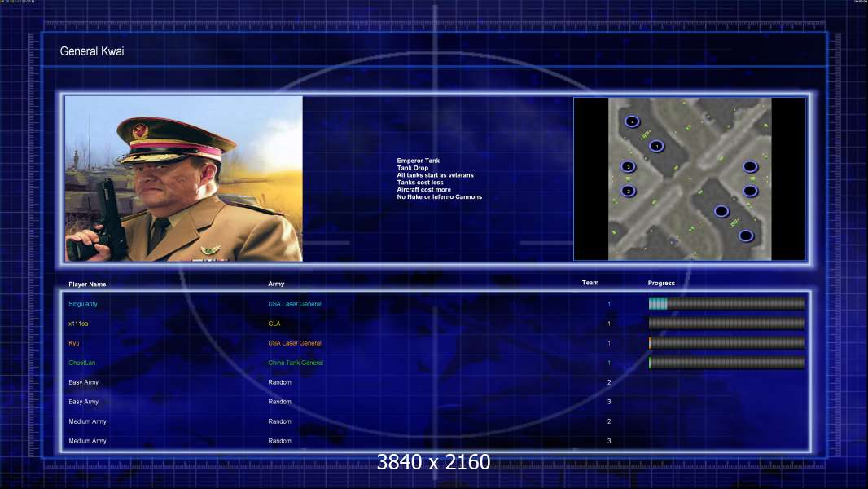
Task: Click the 'Tanks cost less' line
Action: point(420,183)
